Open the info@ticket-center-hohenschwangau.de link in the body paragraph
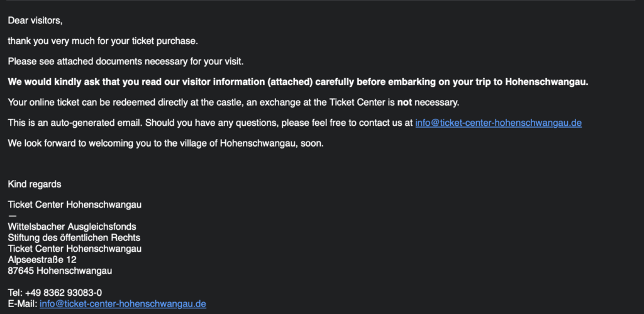Screen dimensions: 644x314 [498, 123]
